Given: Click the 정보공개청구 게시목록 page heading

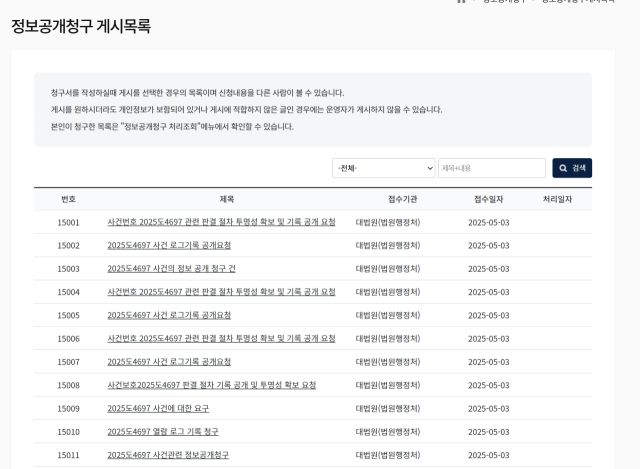Looking at the screenshot, I should (x=81, y=26).
